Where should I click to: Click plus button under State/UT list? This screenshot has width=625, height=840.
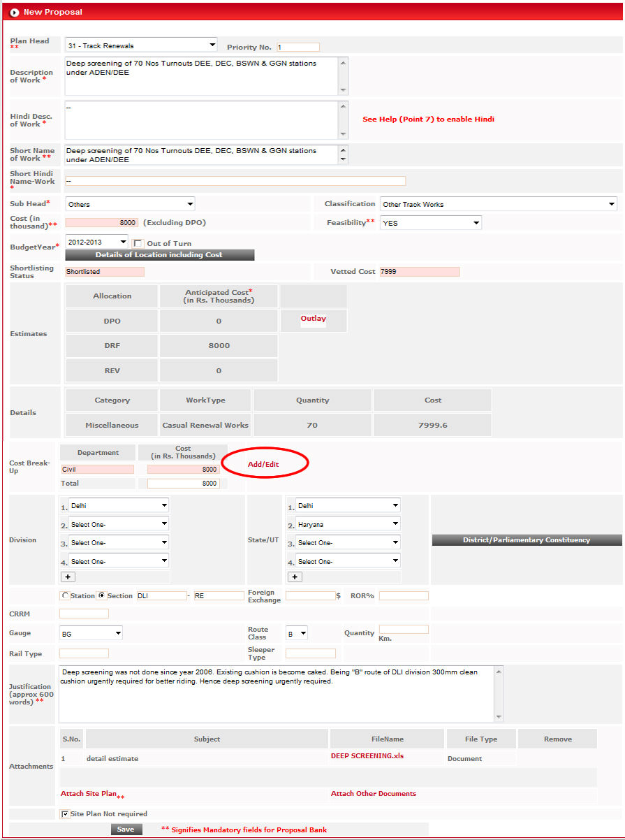click(295, 577)
